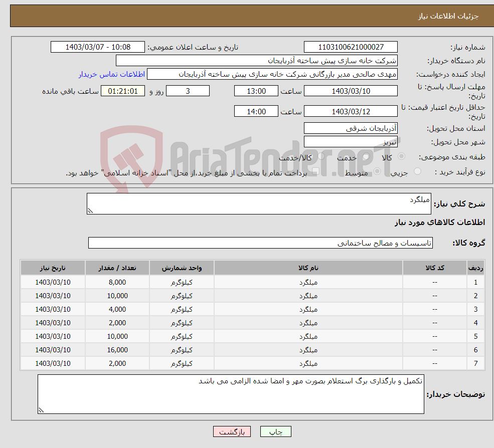This screenshot has height=448, width=494.
Task: Click the ردیف column header
Action: (476, 268)
